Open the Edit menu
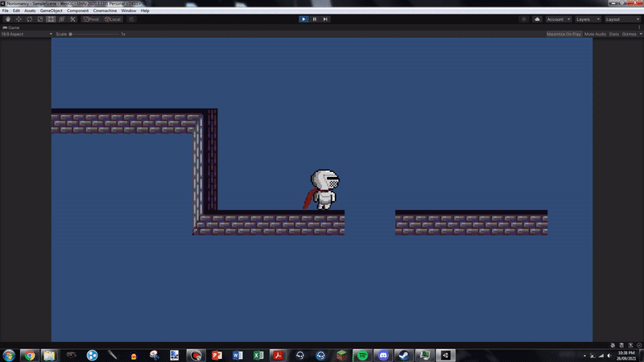The width and height of the screenshot is (644, 362). click(16, 10)
